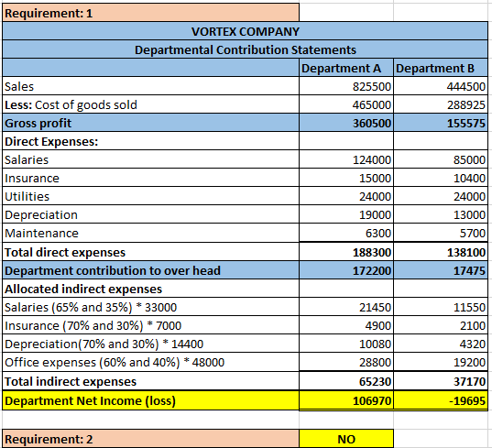
Task: Click 'Department contribution to over head' label
Action: (150, 270)
